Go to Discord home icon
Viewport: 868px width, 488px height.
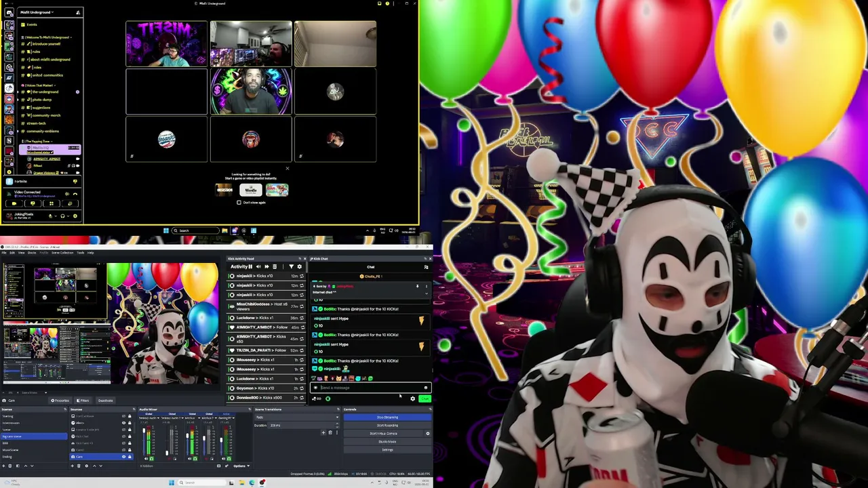pos(9,12)
